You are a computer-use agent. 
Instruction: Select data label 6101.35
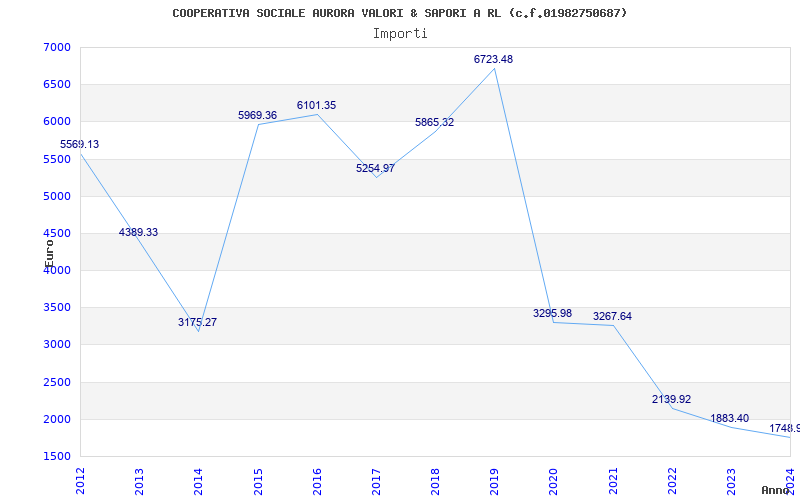pyautogui.click(x=316, y=106)
